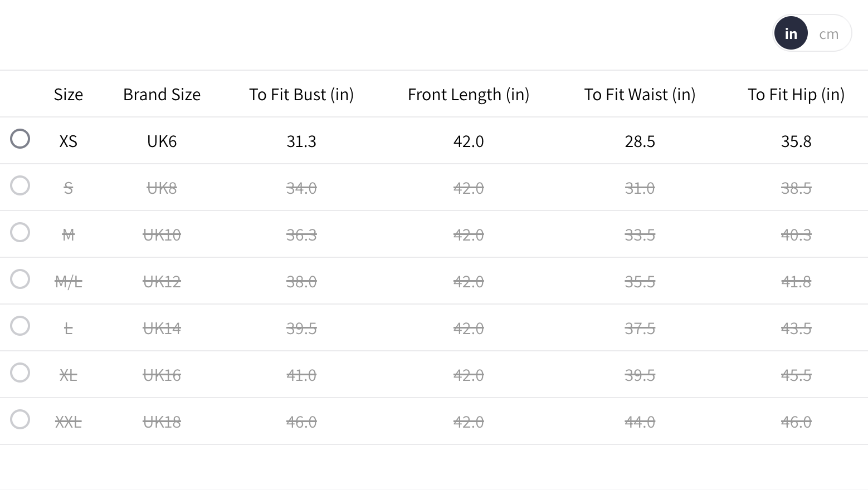Click the To Fit Bust column header
The width and height of the screenshot is (868, 490).
pos(301,95)
